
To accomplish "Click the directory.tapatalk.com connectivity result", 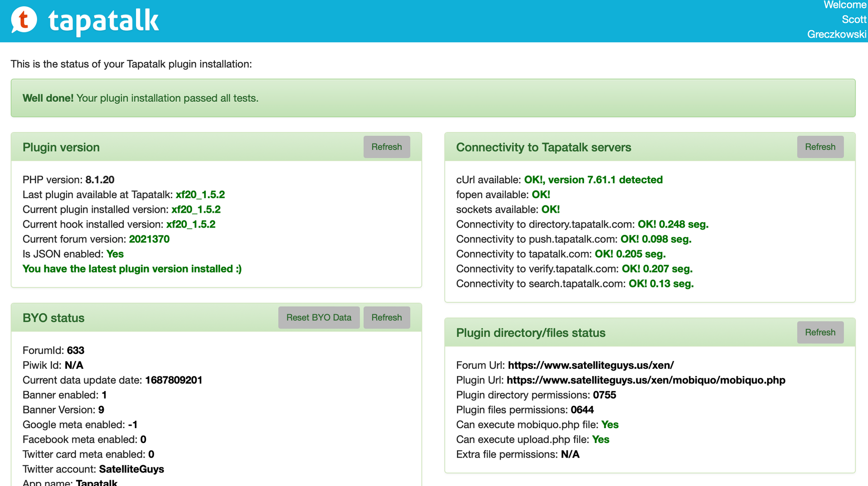I will tap(673, 224).
